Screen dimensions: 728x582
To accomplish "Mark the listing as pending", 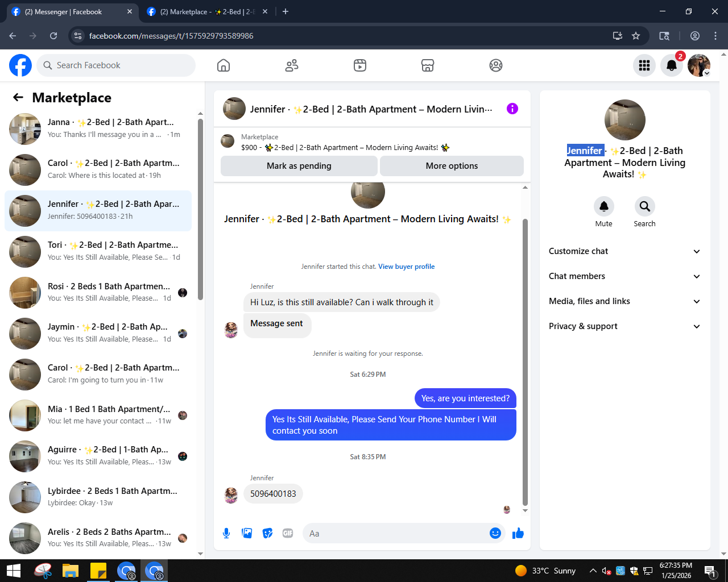I will pos(299,166).
